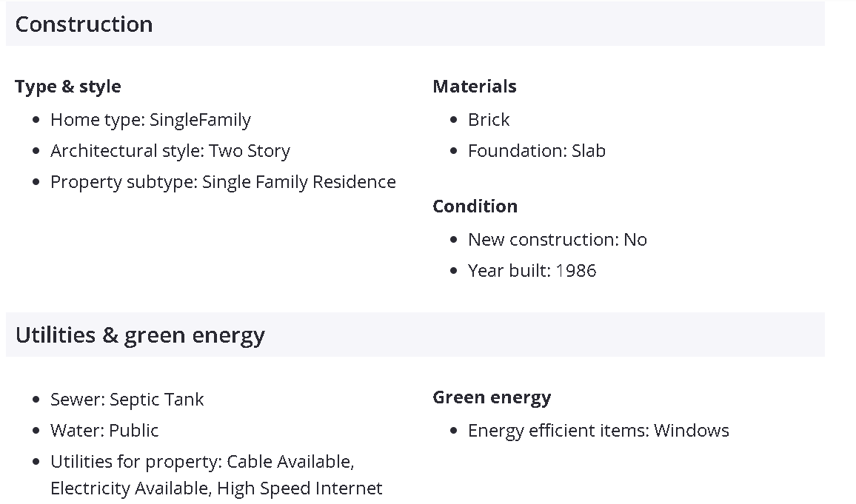856x504 pixels.
Task: Click the Brick material item
Action: [489, 120]
